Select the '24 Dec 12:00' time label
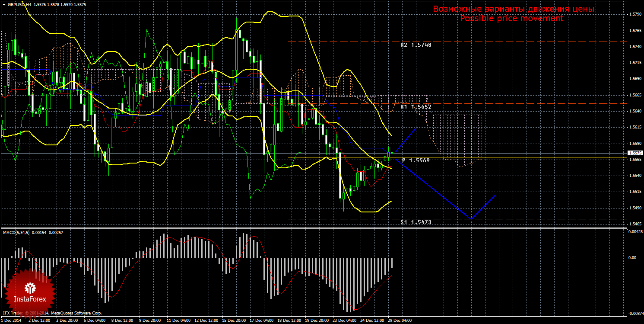Screen dimensions: 644x324 372,321
